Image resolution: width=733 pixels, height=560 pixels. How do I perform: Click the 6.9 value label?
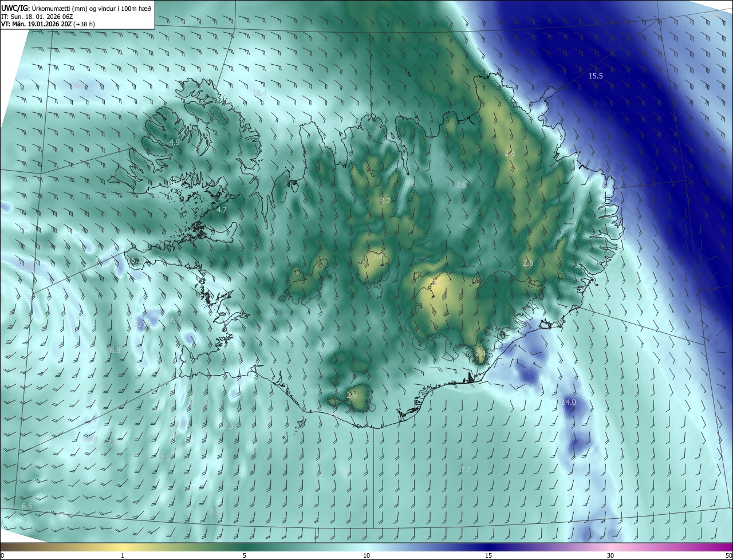tap(176, 320)
